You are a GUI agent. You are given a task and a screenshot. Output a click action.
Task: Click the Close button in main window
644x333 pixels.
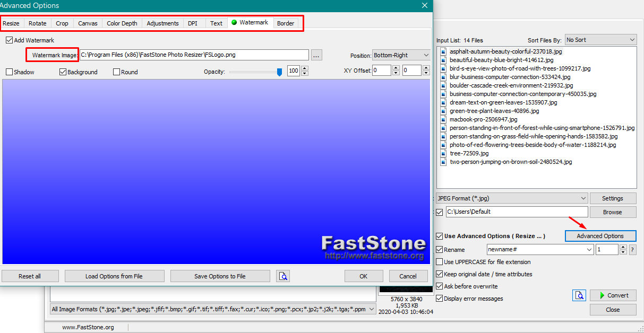613,310
